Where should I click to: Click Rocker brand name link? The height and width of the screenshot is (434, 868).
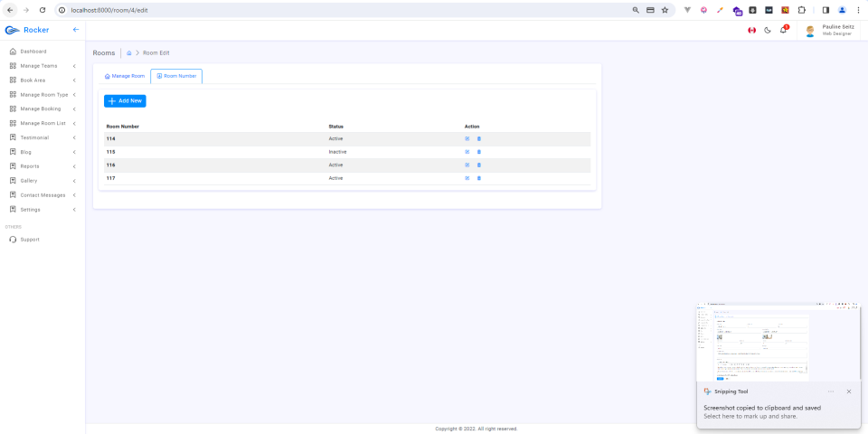(36, 30)
